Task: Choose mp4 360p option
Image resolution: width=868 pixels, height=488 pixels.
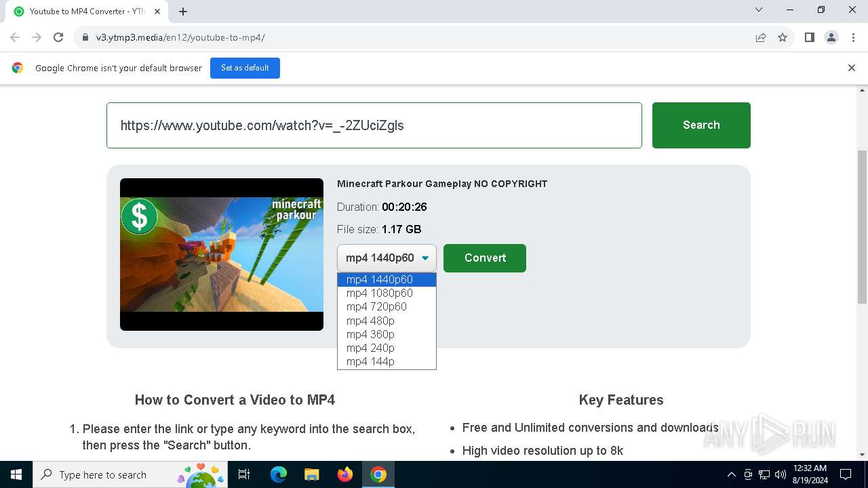Action: [387, 334]
